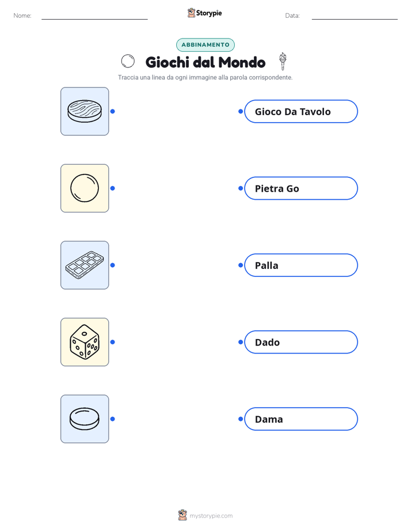411x532 pixels.
Task: Select the Dama word box
Action: pos(301,419)
